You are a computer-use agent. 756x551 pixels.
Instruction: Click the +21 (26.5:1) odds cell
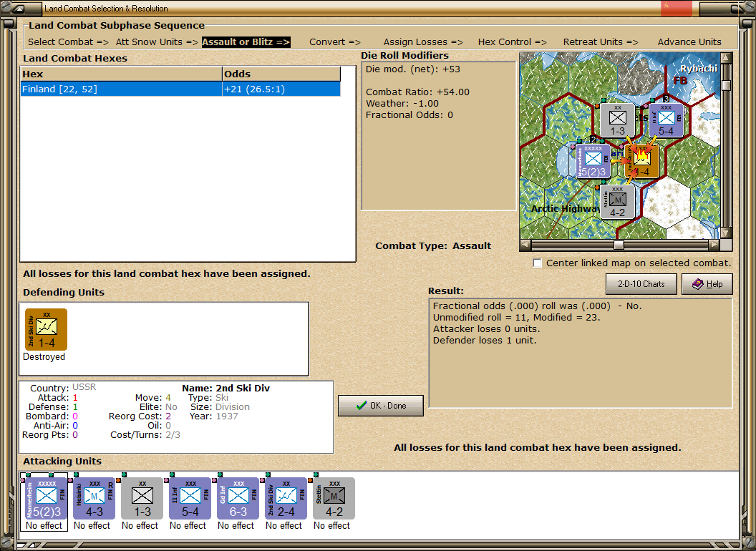click(281, 89)
